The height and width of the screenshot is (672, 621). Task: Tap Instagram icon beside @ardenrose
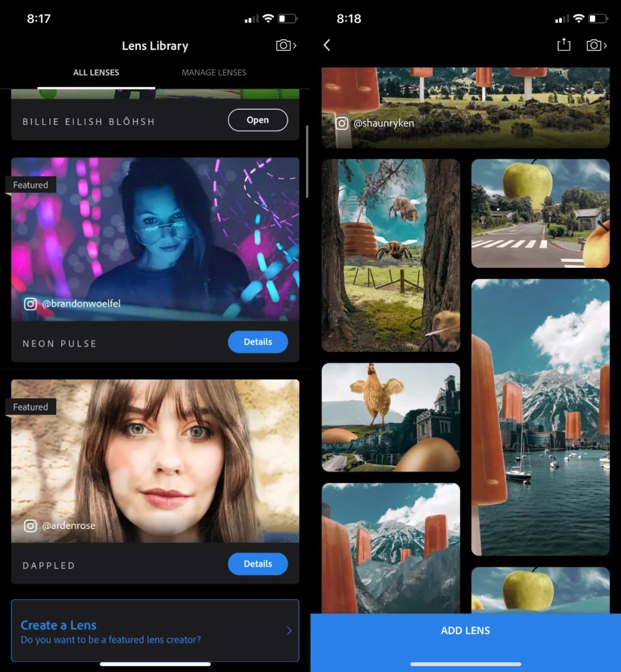pyautogui.click(x=30, y=525)
